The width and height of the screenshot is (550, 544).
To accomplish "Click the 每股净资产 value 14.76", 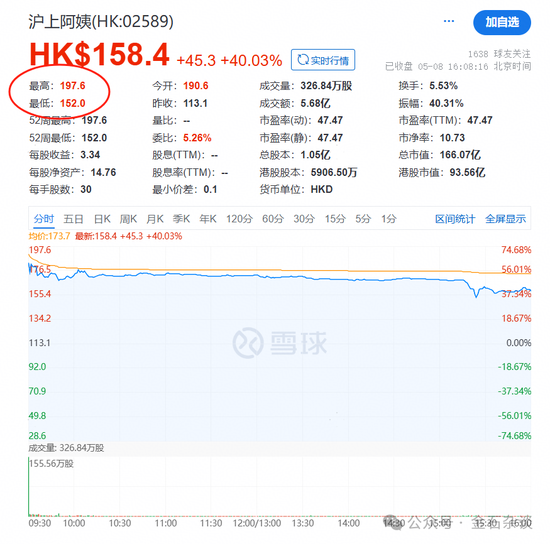I will click(x=103, y=173).
